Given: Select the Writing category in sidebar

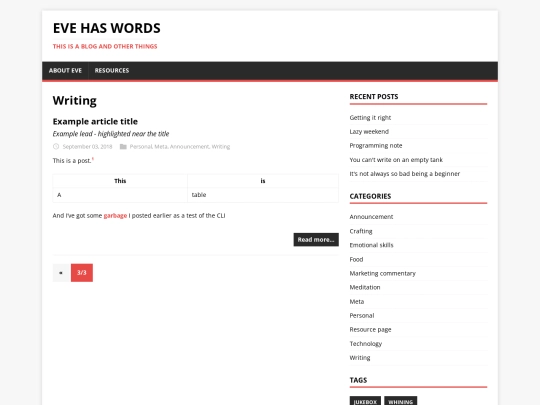Looking at the screenshot, I should (360, 358).
